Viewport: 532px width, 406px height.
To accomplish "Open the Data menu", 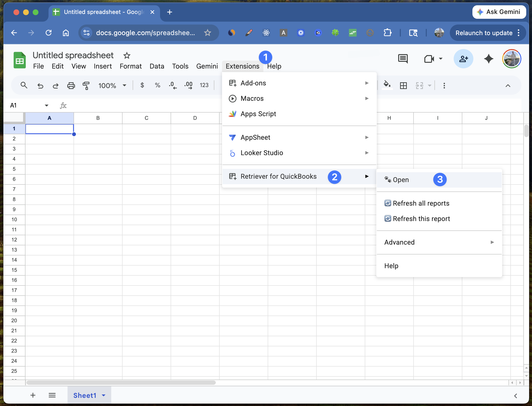I will point(157,66).
